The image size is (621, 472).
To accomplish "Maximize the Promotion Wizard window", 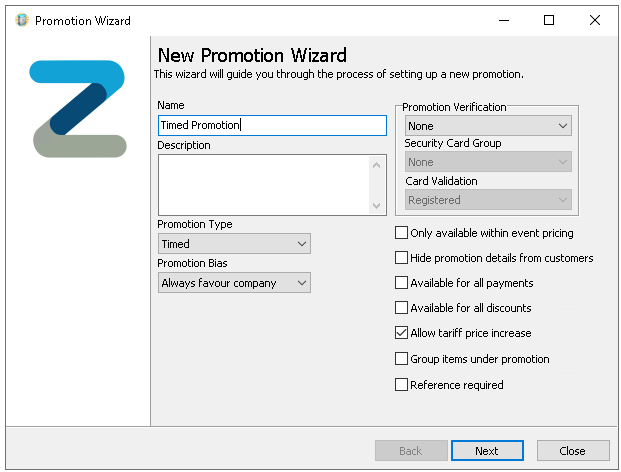I will [549, 20].
